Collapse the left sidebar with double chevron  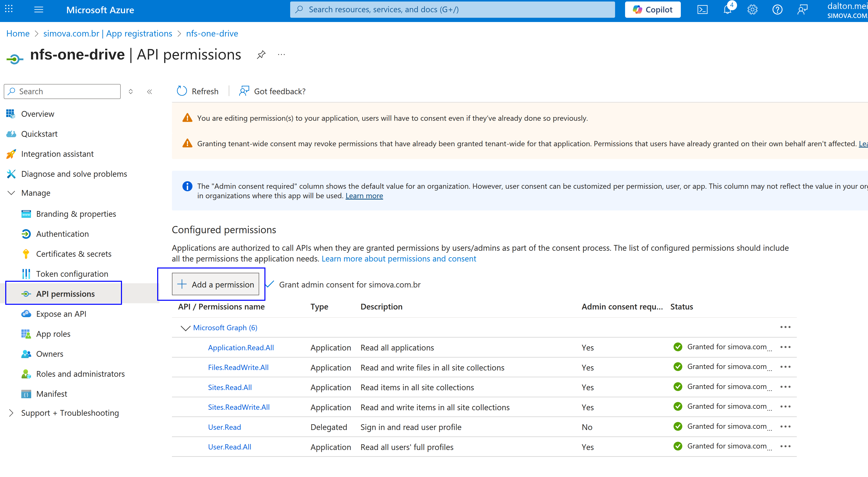pos(150,92)
